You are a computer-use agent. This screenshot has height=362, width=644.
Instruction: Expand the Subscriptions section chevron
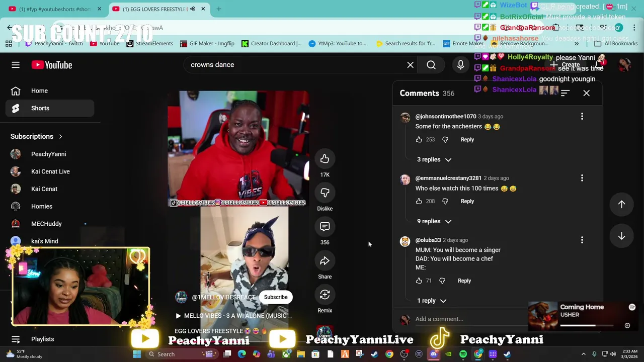pos(60,137)
